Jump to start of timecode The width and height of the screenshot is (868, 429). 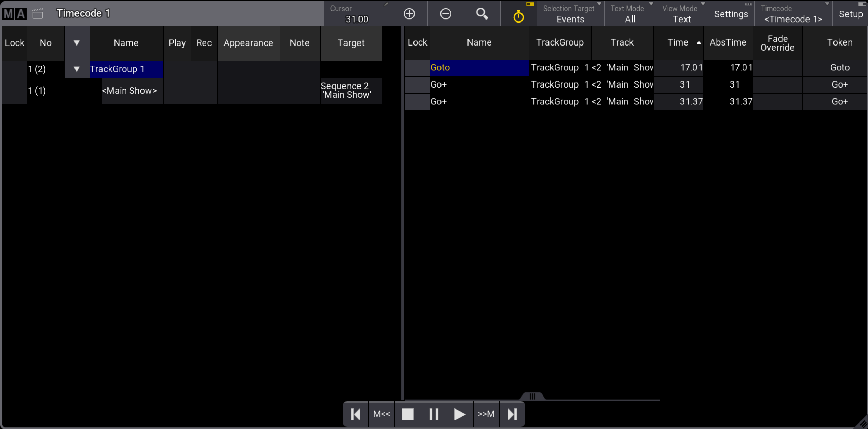[x=355, y=414]
